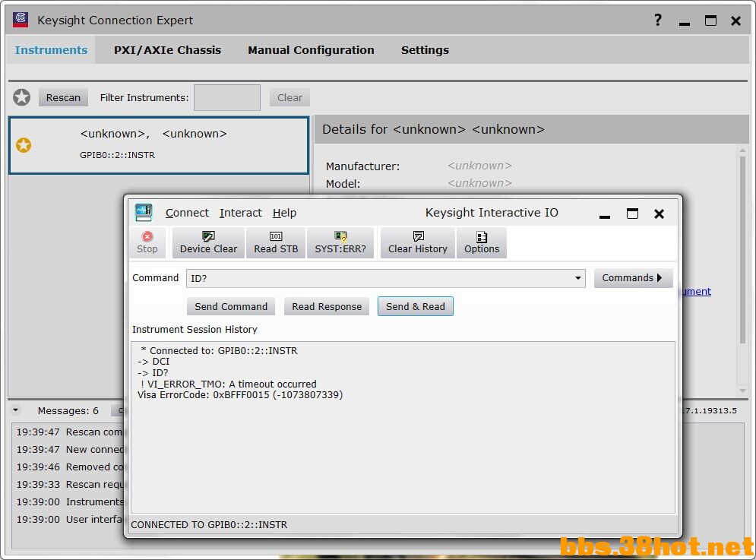Switch to the Manual Configuration tab
The image size is (756, 560).
click(311, 50)
